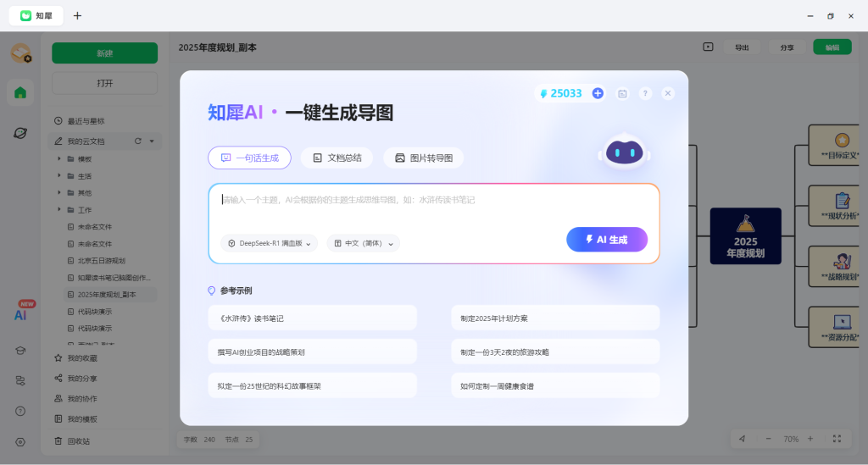Open file 知犀读书笔记脑图创作

pos(108,278)
